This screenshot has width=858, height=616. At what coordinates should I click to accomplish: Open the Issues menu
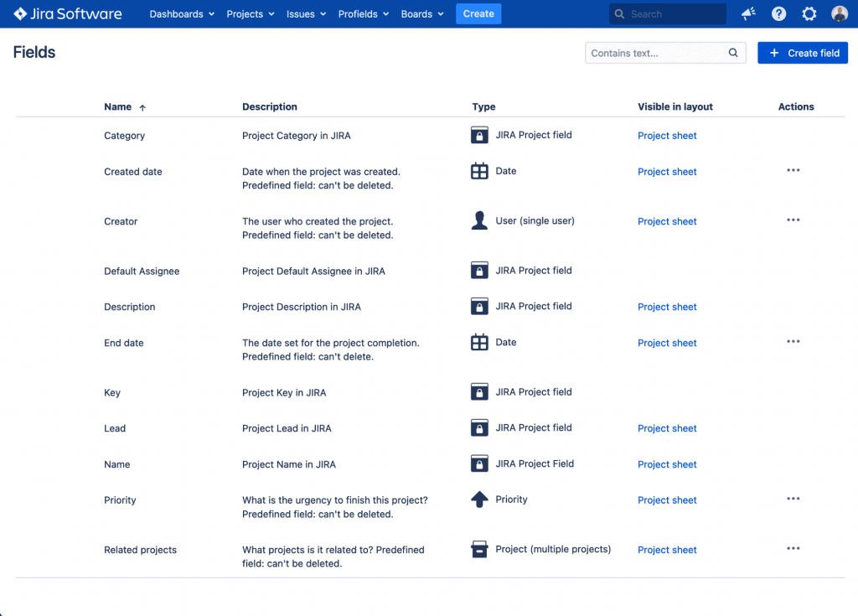(x=306, y=14)
